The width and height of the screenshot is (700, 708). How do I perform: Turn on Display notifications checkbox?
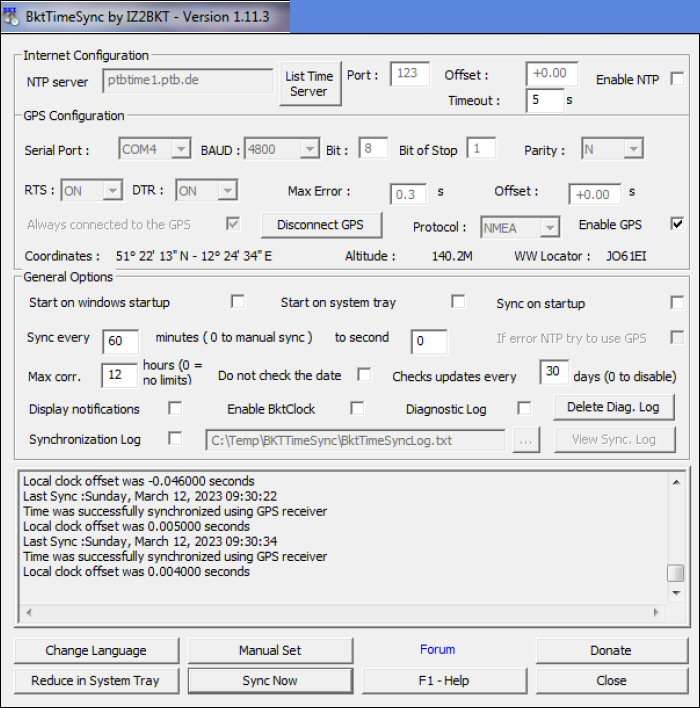coord(175,408)
